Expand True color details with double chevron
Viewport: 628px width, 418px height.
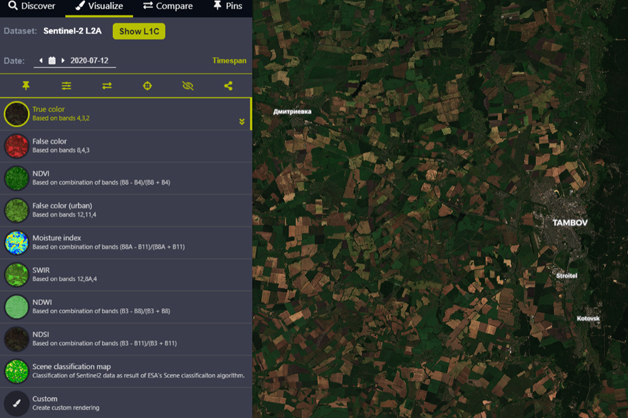pos(241,121)
